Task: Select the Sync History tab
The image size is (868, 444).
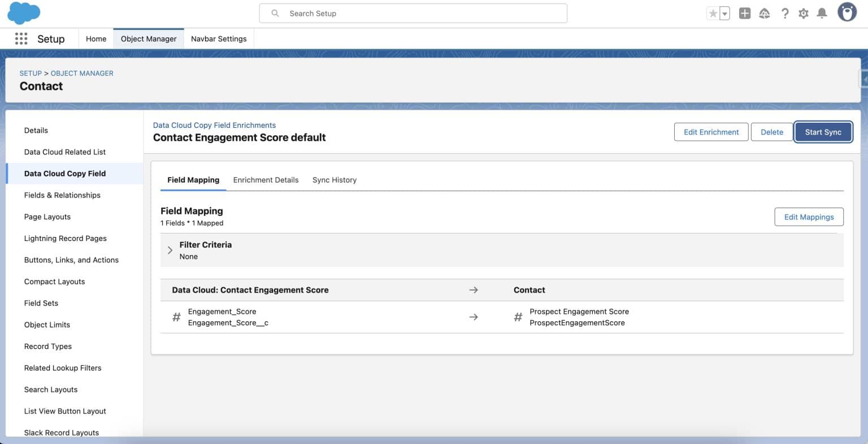Action: coord(335,180)
